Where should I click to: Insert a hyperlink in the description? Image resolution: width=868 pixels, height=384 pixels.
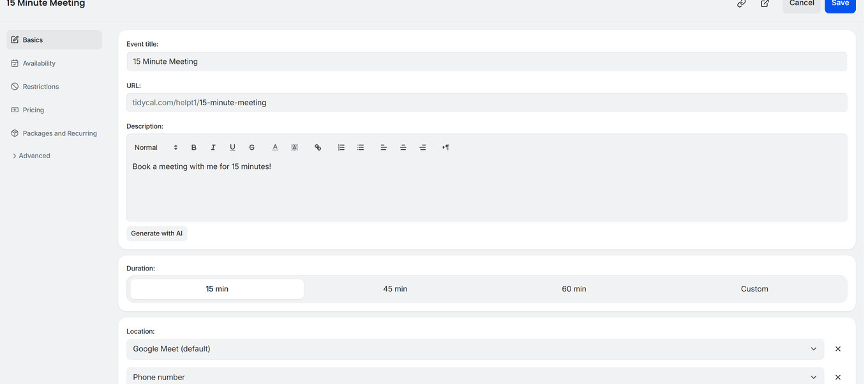(318, 147)
